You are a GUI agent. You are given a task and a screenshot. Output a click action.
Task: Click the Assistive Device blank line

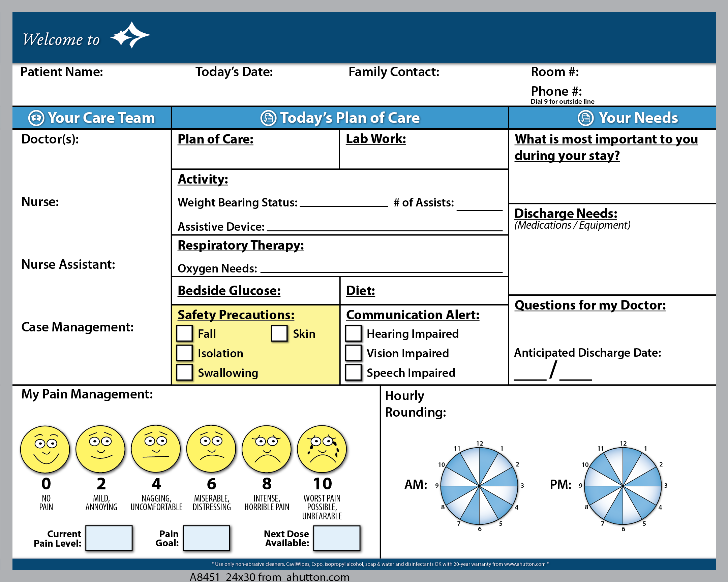(x=385, y=230)
